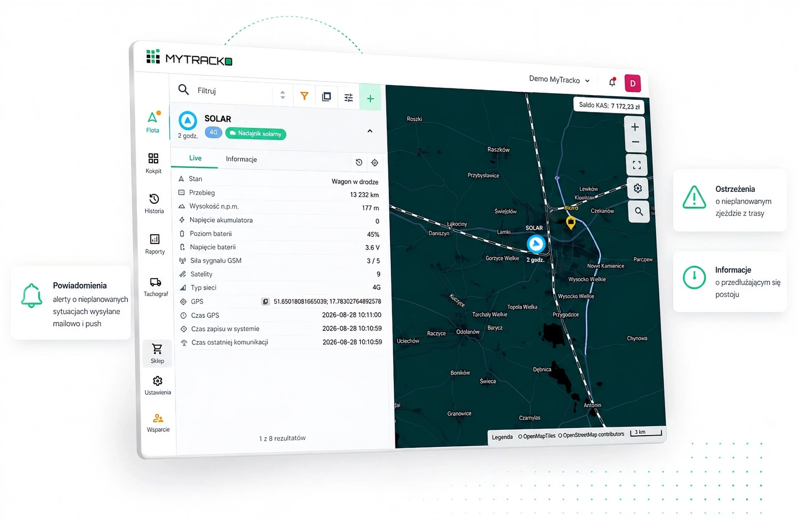Screen dimensions: 798x532
Task: Open the notifications bell
Action: tap(612, 82)
